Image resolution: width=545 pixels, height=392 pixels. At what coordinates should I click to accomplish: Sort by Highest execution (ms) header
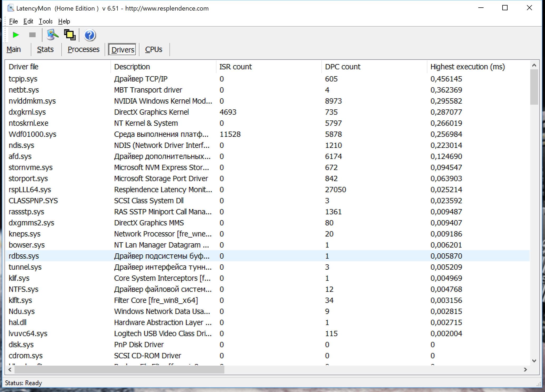tap(467, 67)
